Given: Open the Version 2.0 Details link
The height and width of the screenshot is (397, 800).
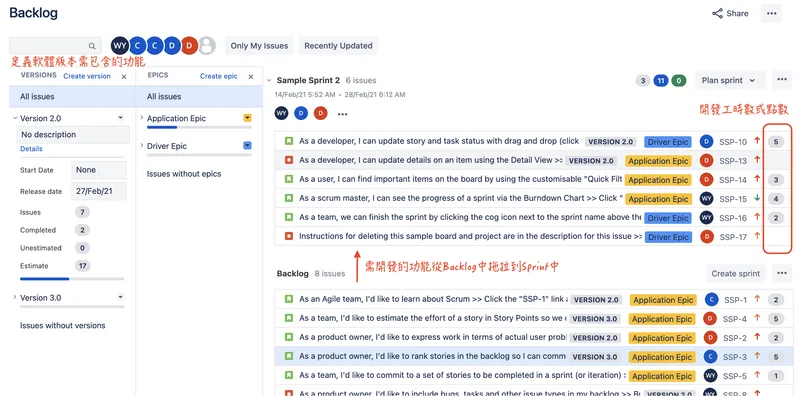Looking at the screenshot, I should pos(31,149).
